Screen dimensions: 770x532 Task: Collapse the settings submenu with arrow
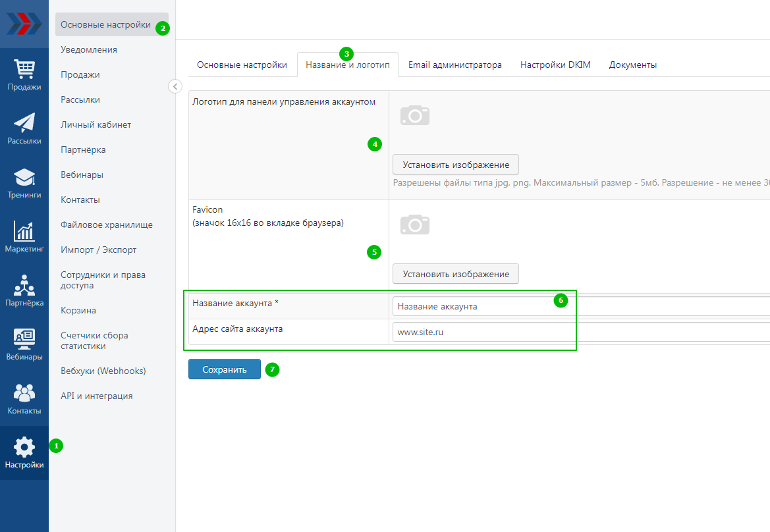point(175,86)
